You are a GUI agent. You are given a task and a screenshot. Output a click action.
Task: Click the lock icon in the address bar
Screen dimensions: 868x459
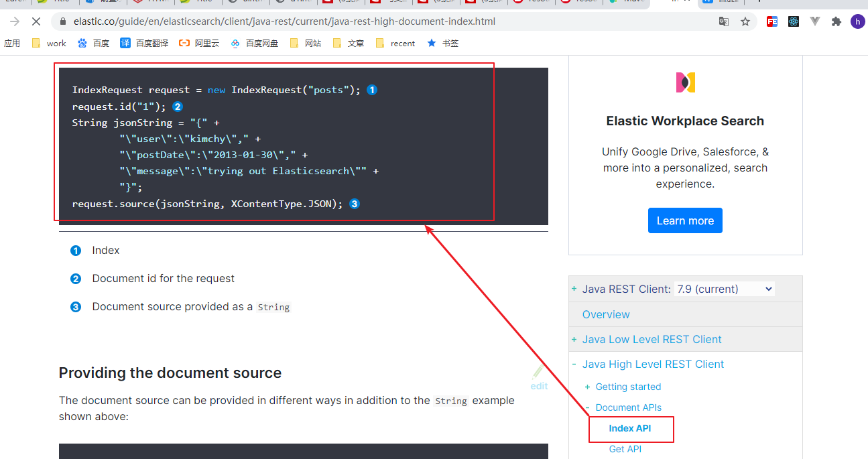pos(64,21)
